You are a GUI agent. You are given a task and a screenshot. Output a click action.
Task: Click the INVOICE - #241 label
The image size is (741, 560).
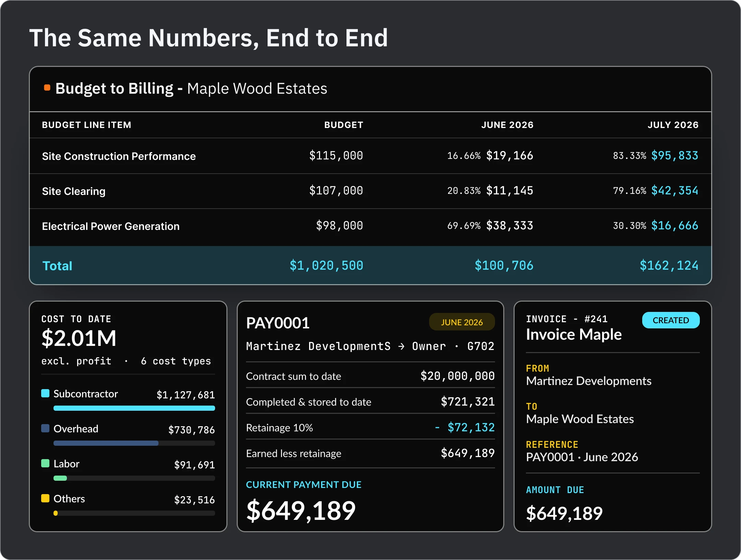(x=567, y=319)
